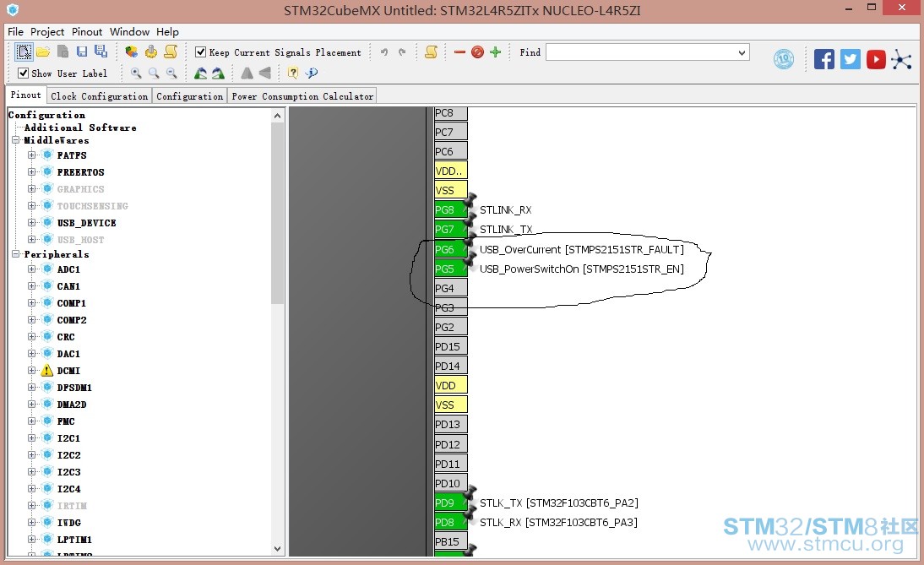
Task: Open the Find dropdown list
Action: tap(742, 52)
